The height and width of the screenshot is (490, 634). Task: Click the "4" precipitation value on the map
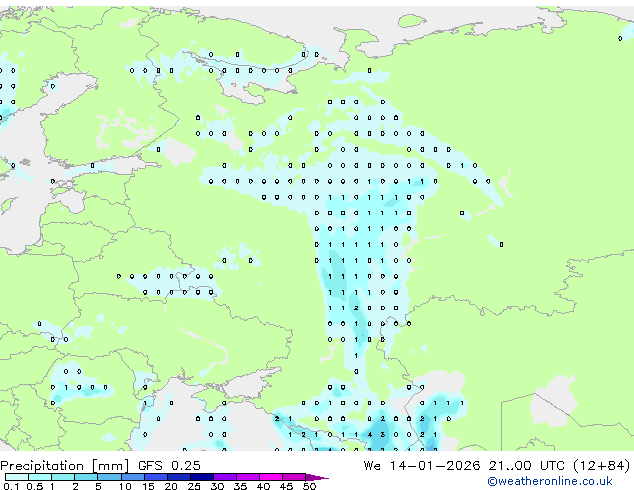(x=370, y=435)
